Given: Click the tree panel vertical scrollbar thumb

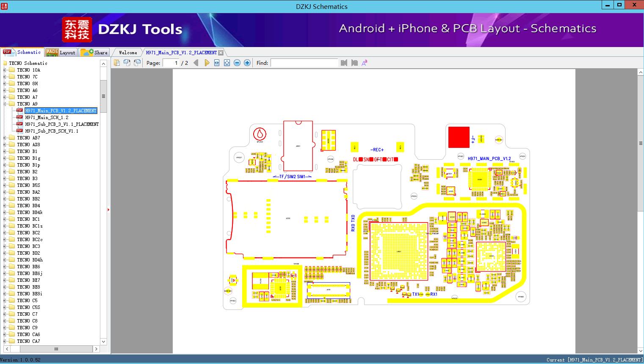Looking at the screenshot, I should (x=103, y=96).
